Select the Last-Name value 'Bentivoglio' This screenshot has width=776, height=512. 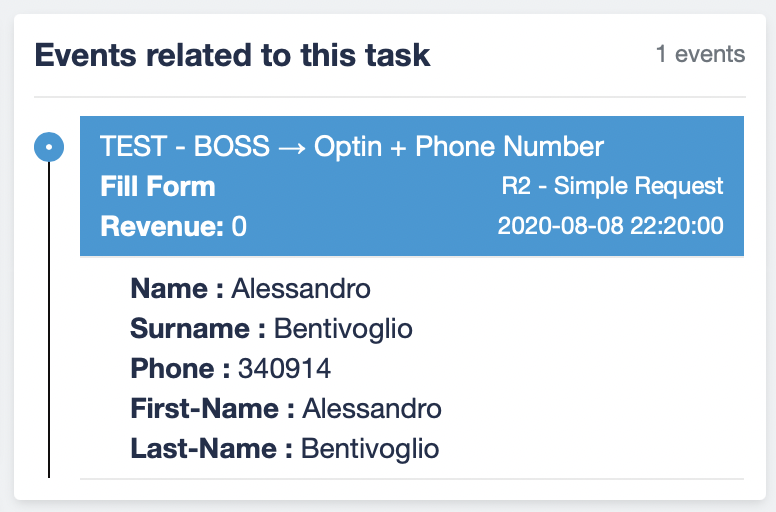pyautogui.click(x=370, y=448)
